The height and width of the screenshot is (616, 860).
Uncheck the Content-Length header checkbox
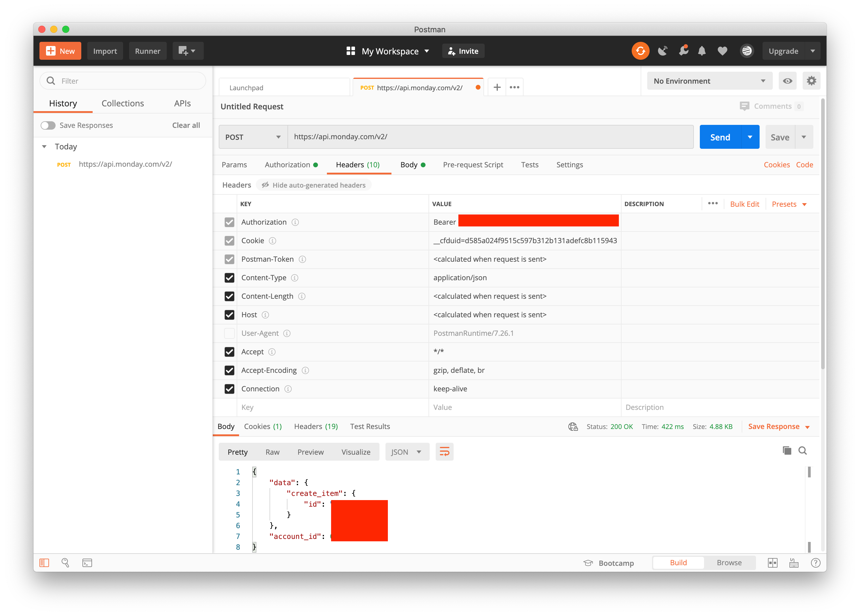229,296
